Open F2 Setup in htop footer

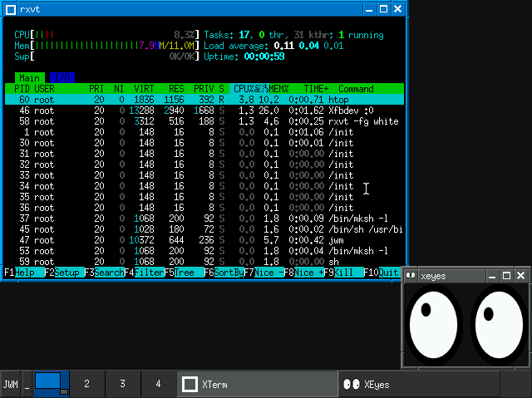[x=65, y=273]
